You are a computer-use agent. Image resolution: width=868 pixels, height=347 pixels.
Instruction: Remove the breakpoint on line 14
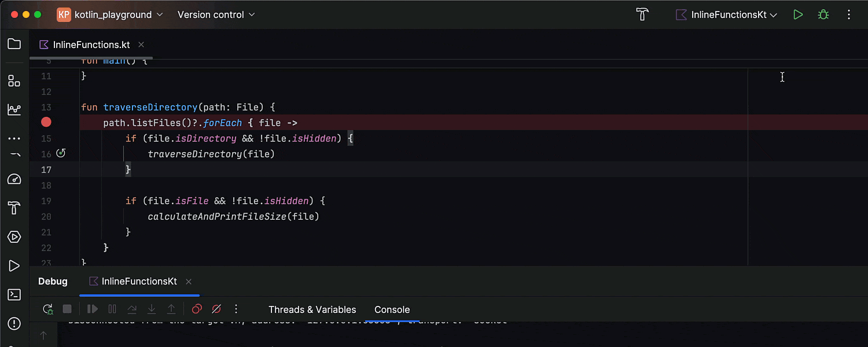[46, 122]
